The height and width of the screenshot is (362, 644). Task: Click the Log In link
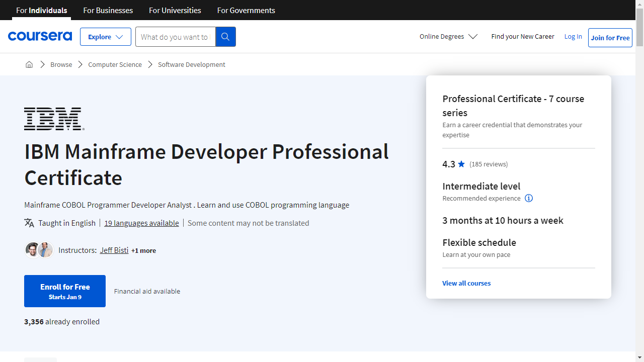pyautogui.click(x=573, y=36)
